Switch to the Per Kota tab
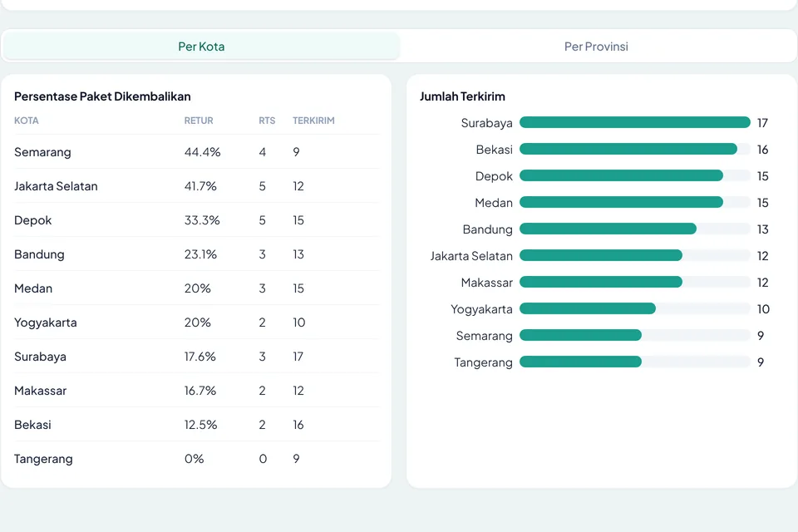 [x=201, y=47]
